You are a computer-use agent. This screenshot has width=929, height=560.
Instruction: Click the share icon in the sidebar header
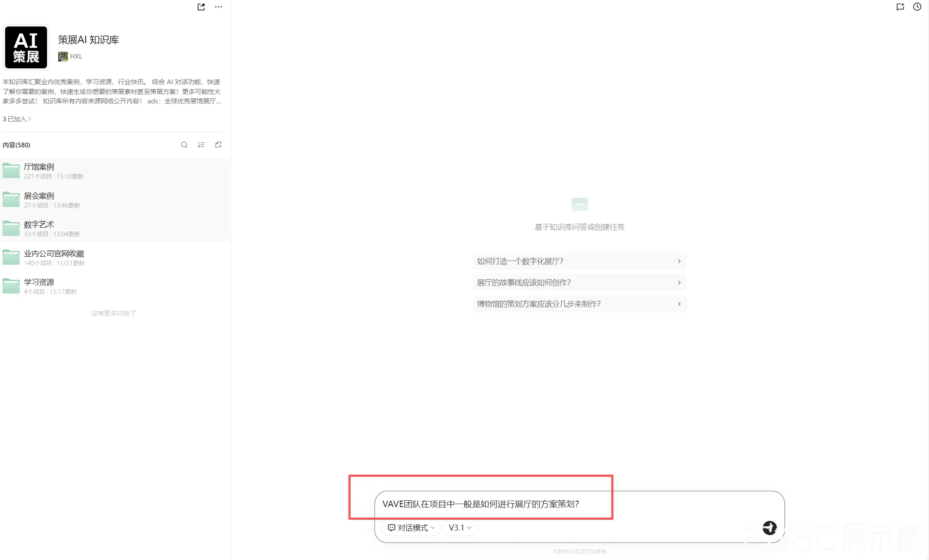[x=201, y=7]
